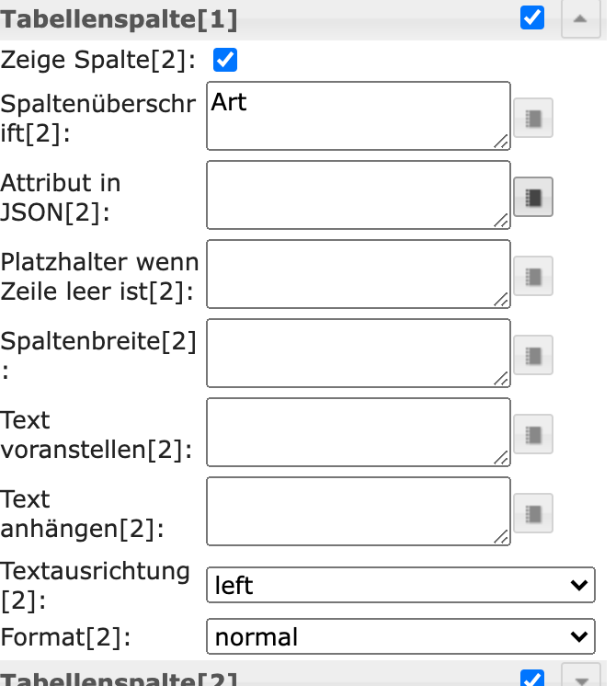Click the Tabellenspalte[1] section header

[x=120, y=18]
